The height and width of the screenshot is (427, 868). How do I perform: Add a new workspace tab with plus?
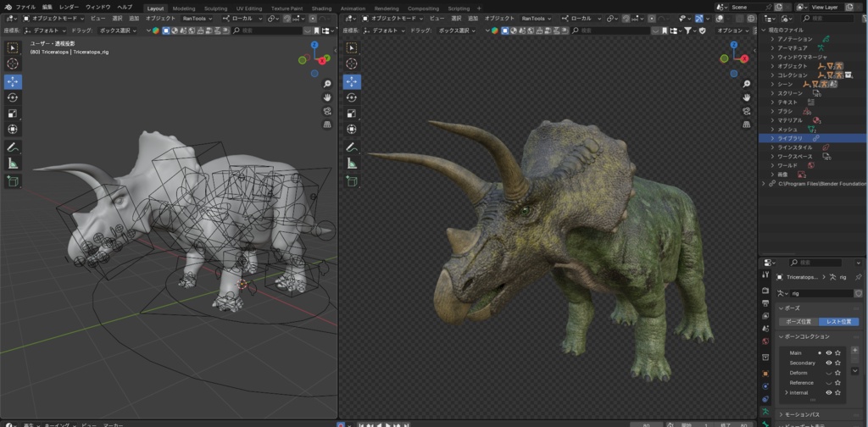click(x=479, y=8)
